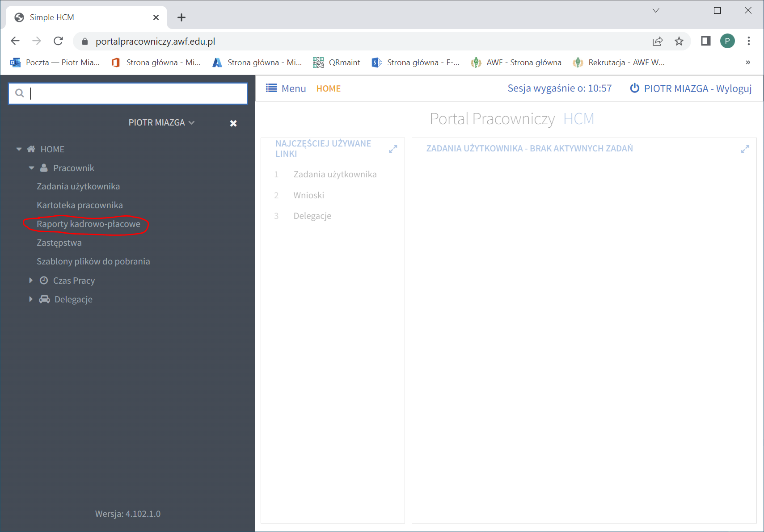Open Wnioski quick link
The width and height of the screenshot is (764, 532).
(x=308, y=195)
